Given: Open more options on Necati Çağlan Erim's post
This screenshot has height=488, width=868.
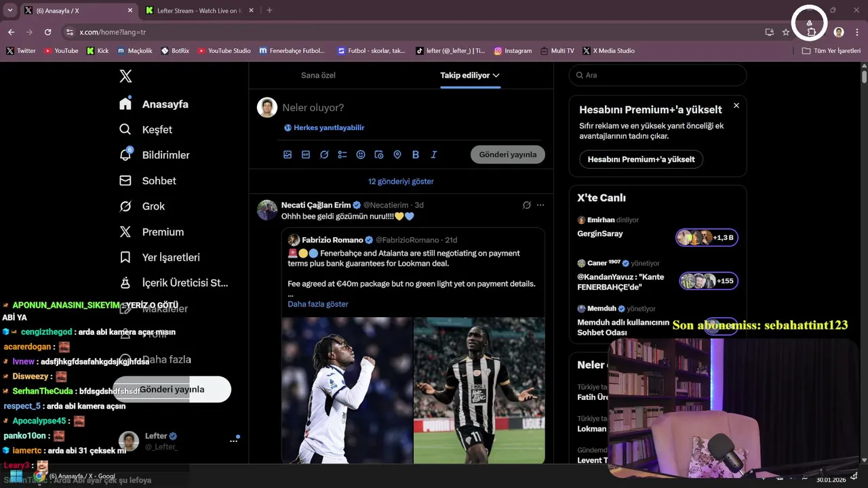Looking at the screenshot, I should 540,205.
